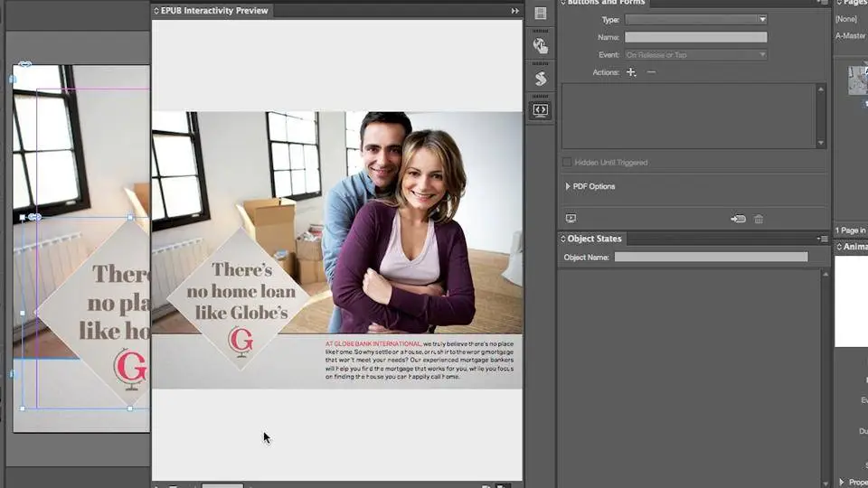
Task: Click the link badge on diamond frame corner
Action: pyautogui.click(x=34, y=218)
